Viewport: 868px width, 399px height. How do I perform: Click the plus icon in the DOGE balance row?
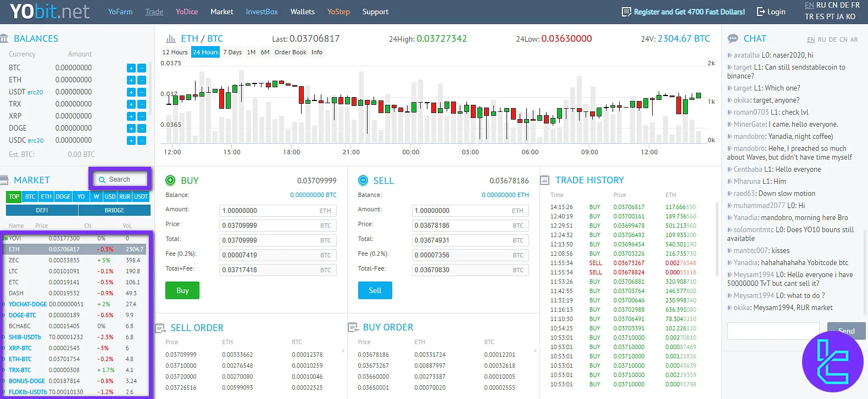[x=131, y=128]
